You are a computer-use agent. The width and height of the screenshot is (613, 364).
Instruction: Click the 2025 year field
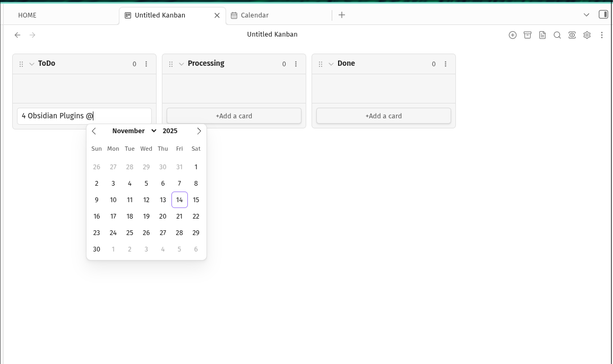click(x=170, y=131)
